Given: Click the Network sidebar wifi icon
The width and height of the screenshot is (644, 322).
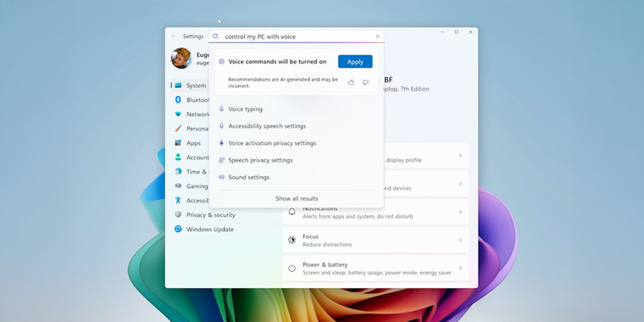Looking at the screenshot, I should 178,114.
